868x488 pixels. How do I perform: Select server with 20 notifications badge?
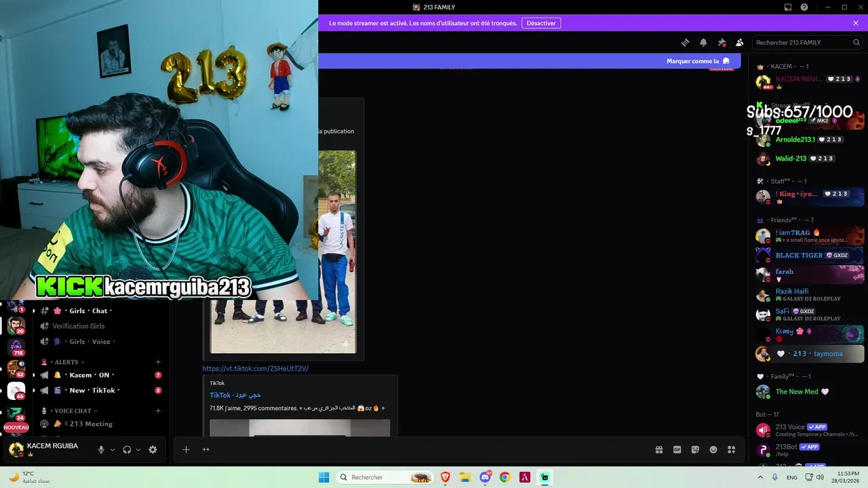pos(16,325)
